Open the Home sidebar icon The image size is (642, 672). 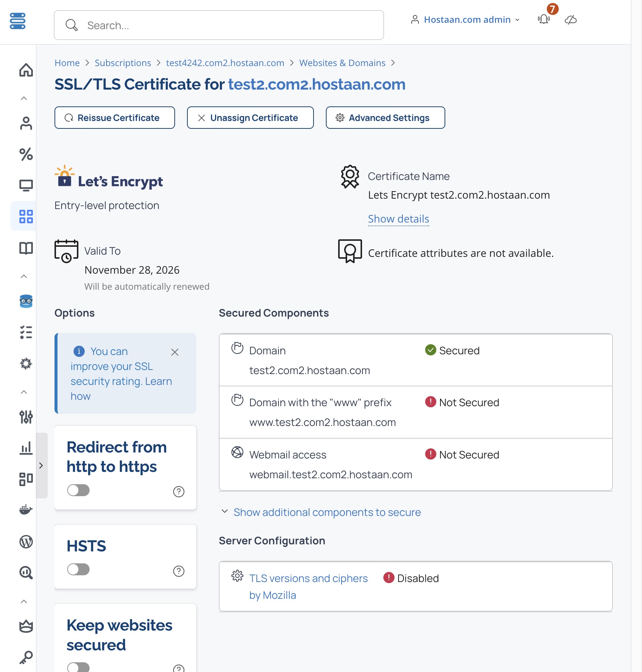26,70
